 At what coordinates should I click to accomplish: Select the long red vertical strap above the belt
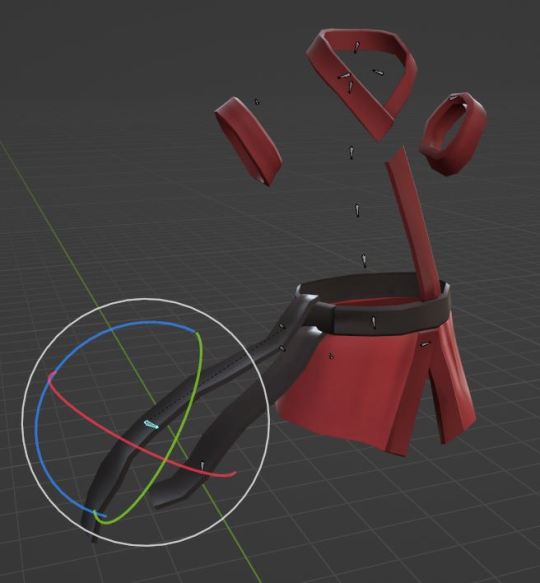click(x=412, y=223)
